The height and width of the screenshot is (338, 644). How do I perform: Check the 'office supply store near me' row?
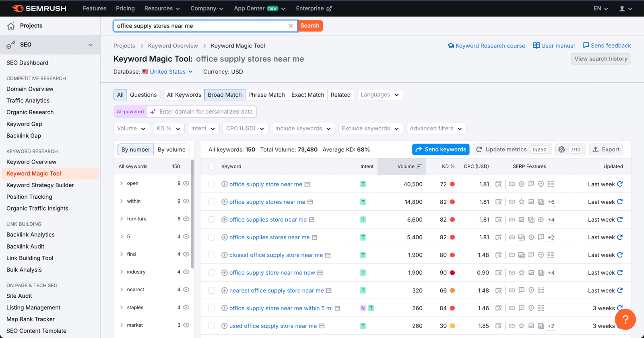pos(212,184)
